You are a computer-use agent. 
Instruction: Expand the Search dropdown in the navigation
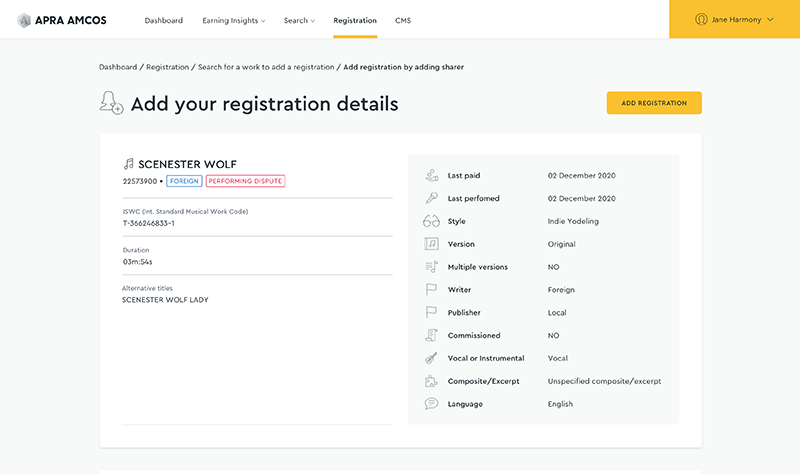coord(298,20)
